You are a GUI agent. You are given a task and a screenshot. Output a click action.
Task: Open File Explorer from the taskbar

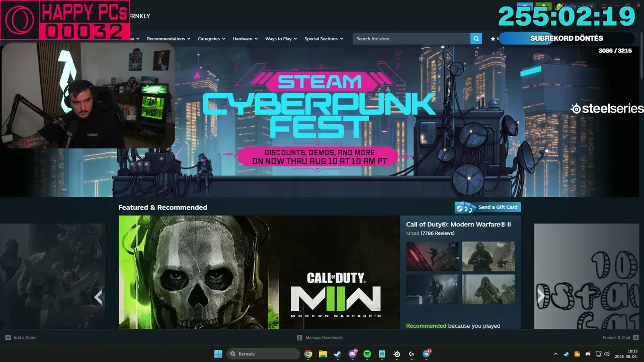tap(323, 354)
